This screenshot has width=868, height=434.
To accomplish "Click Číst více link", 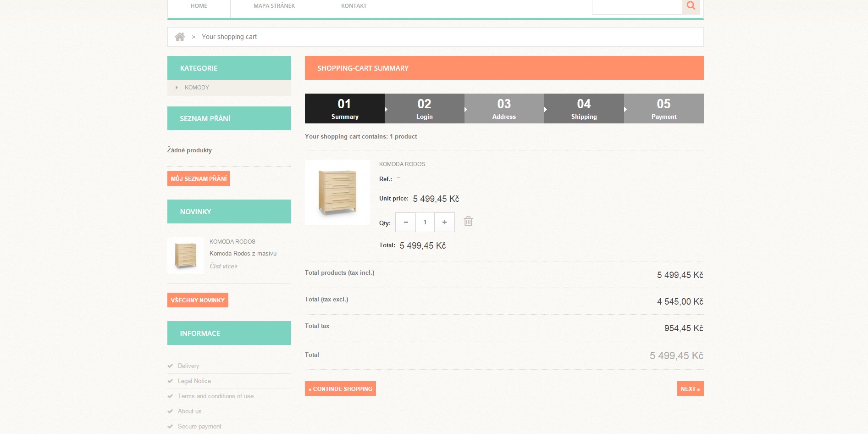I will pos(223,266).
